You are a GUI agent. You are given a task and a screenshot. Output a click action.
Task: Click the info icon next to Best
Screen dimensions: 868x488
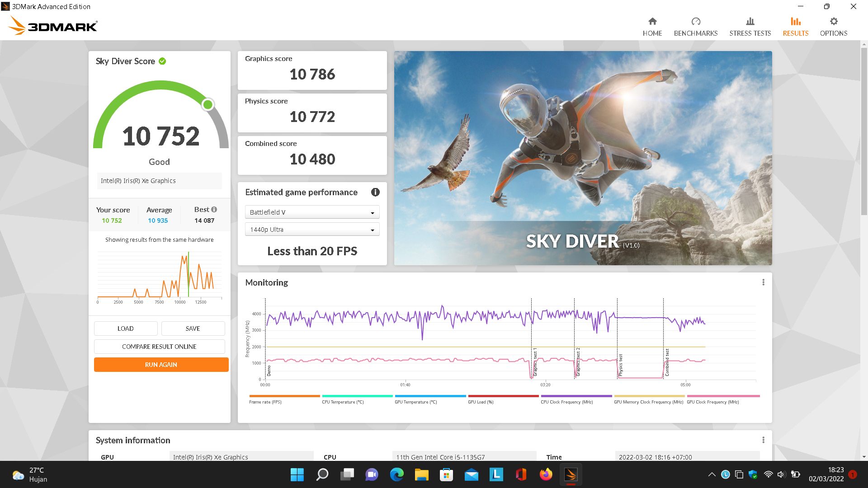pos(214,210)
